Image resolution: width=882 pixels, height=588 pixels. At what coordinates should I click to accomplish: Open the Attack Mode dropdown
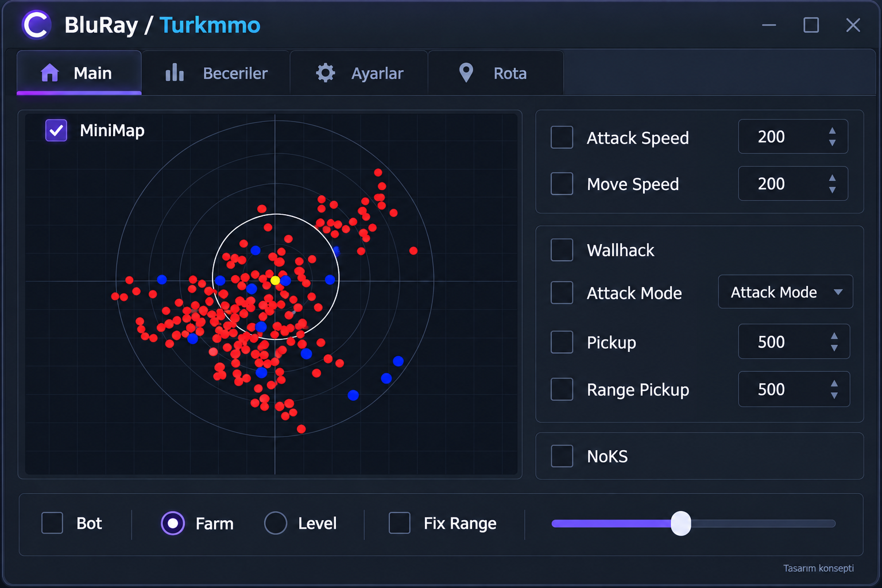click(786, 292)
